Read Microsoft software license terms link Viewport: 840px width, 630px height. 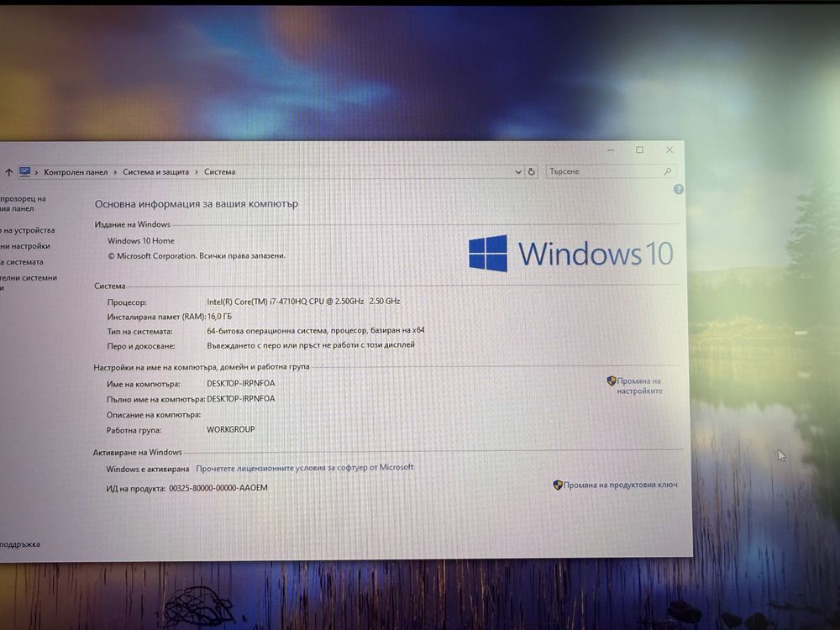click(x=304, y=468)
